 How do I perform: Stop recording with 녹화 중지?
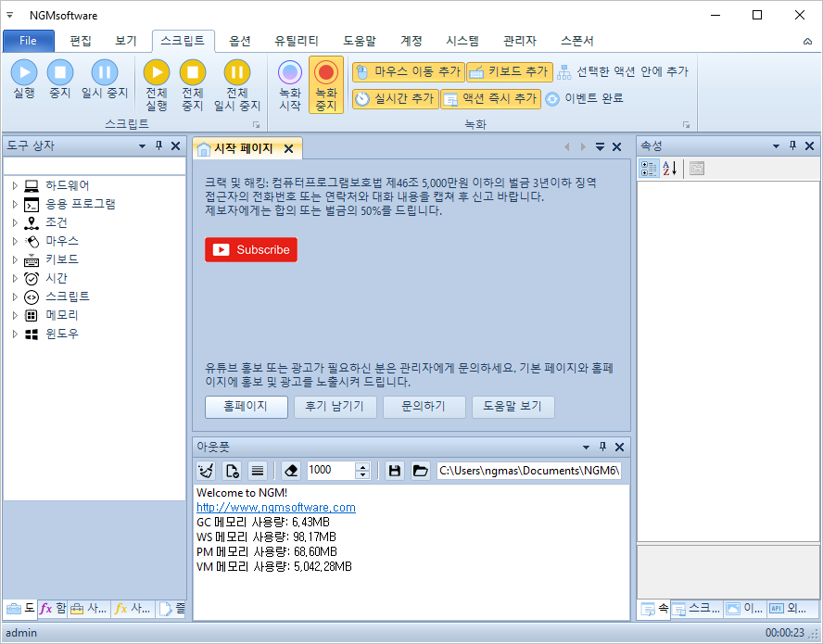pyautogui.click(x=326, y=85)
